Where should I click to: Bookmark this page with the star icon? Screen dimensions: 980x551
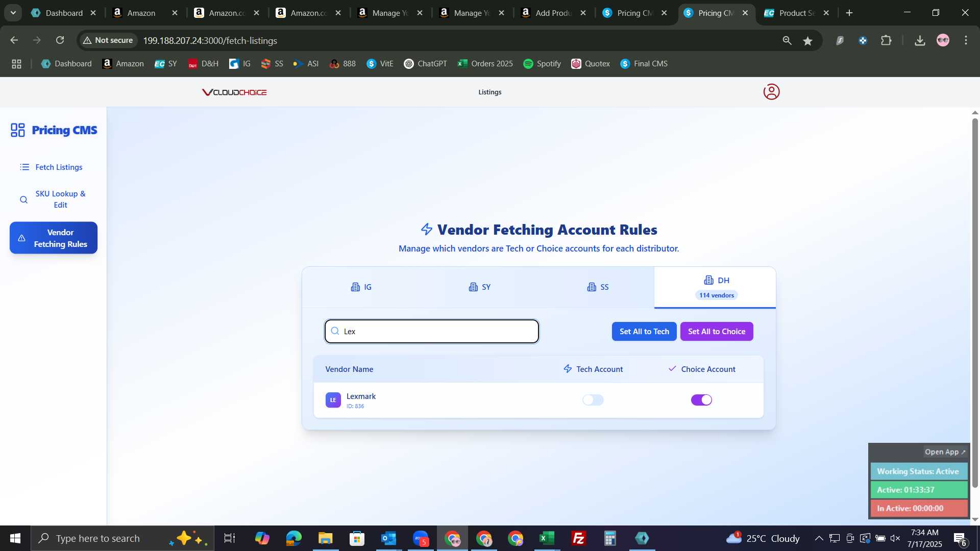tap(807, 41)
